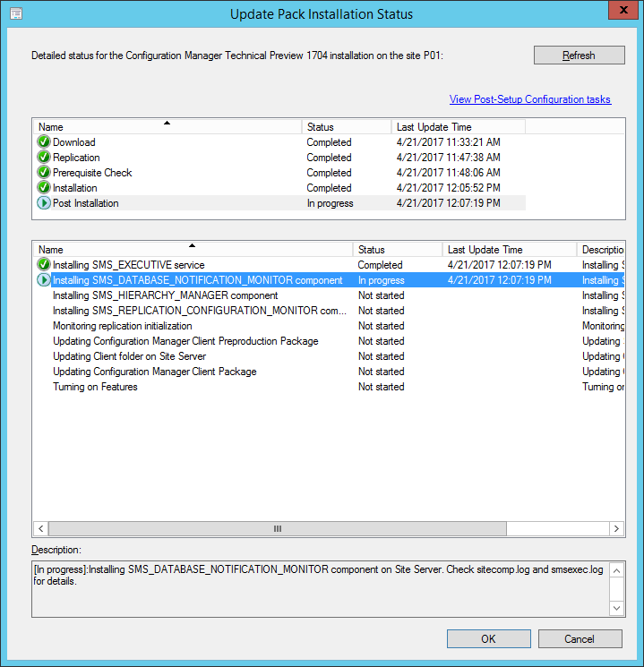Select Updating Configuration Manager Client Preproduction Package

329,341
